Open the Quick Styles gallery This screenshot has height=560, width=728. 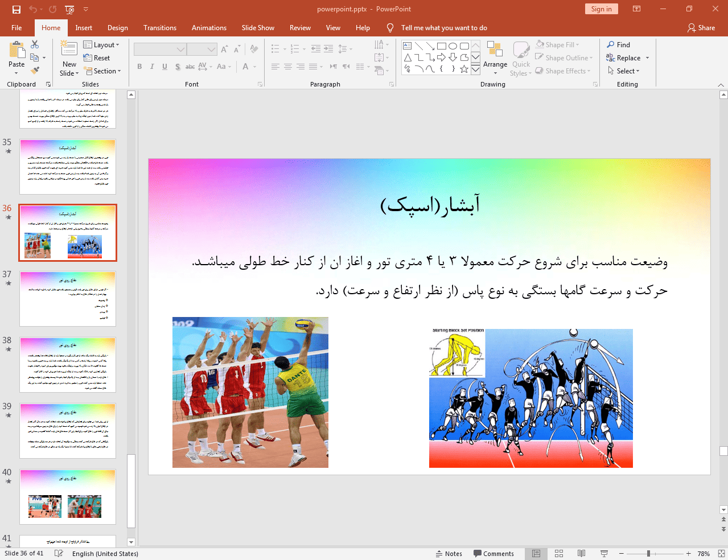521,58
